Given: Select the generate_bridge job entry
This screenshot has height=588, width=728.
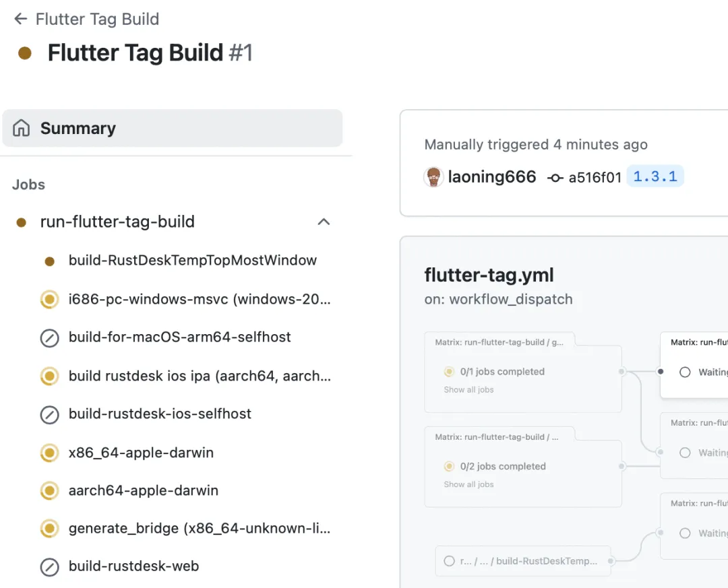Looking at the screenshot, I should 200,529.
